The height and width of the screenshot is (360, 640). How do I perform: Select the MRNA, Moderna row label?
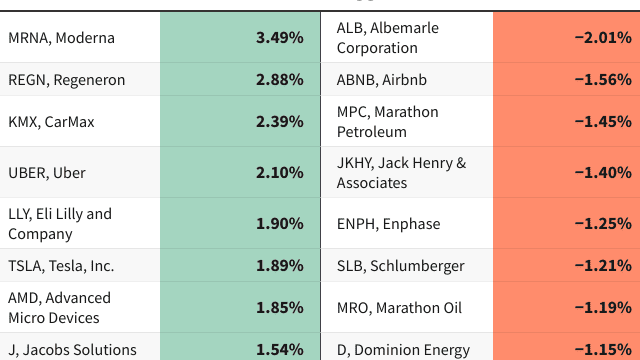[61, 38]
